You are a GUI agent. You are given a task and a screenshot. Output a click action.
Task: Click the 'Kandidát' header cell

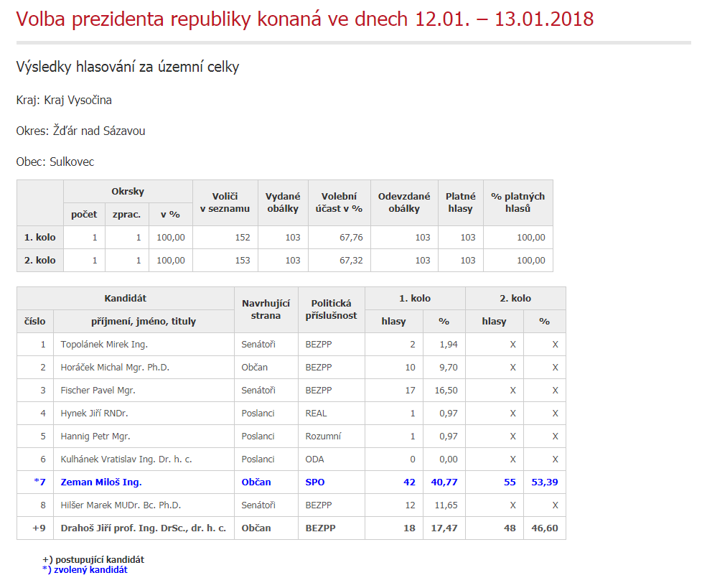click(x=126, y=298)
